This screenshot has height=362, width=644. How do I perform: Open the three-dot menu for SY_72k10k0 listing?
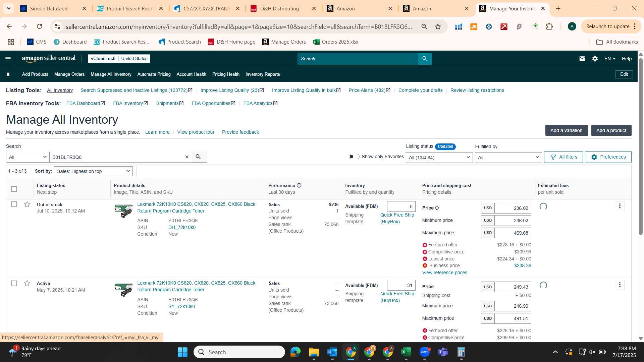click(620, 285)
